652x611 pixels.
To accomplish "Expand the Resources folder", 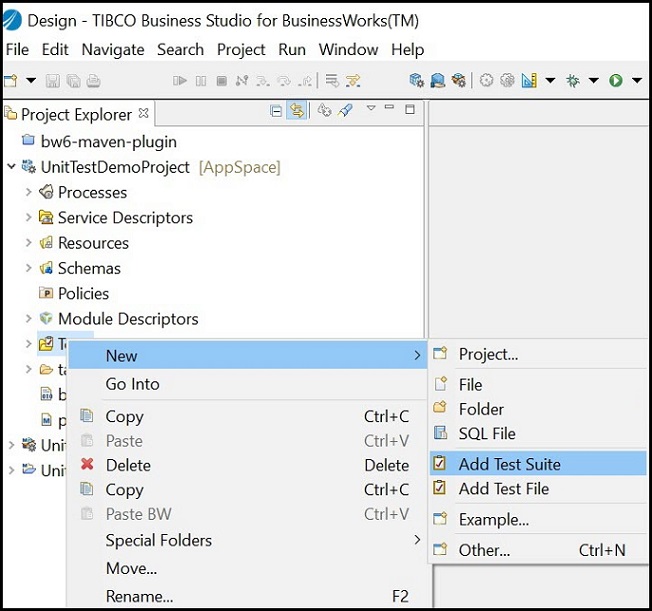I will point(28,243).
